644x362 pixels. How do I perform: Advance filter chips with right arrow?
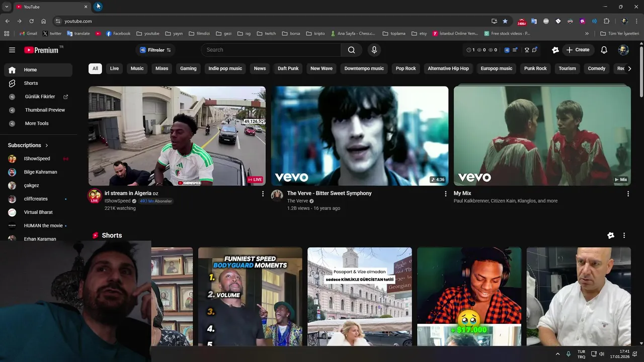629,68
